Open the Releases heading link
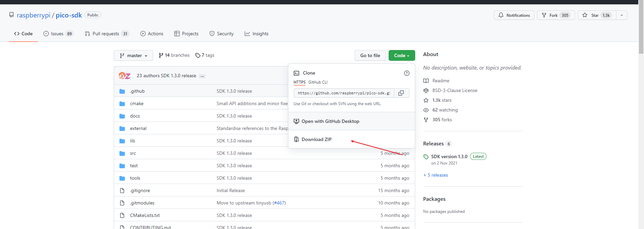The width and height of the screenshot is (644, 229). pyautogui.click(x=433, y=143)
